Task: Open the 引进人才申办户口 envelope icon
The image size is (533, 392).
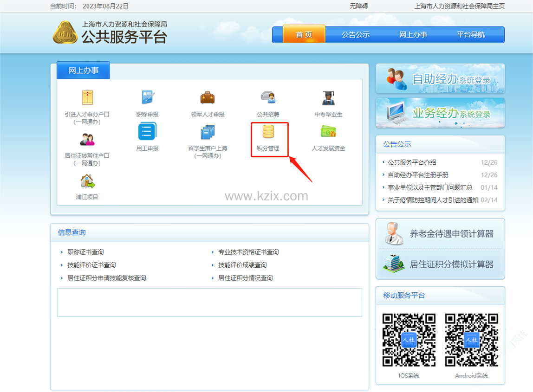Action: point(87,98)
